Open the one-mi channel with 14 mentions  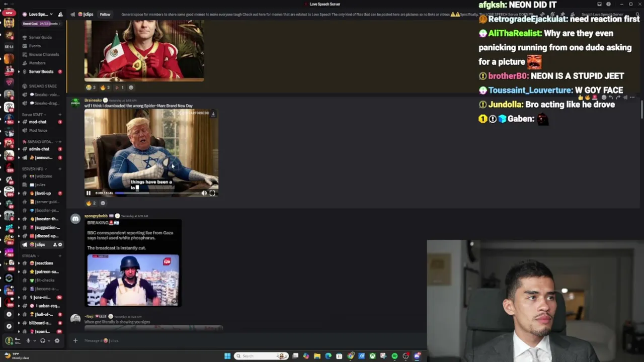point(43,297)
